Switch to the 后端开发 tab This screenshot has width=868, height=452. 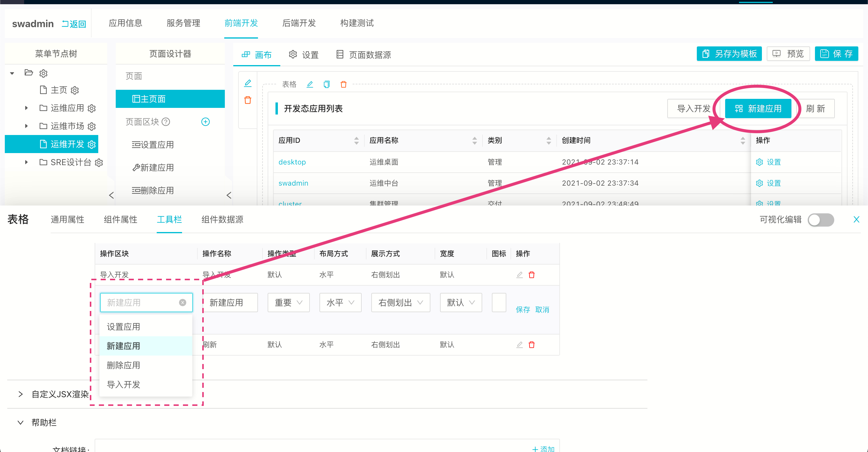tap(299, 23)
